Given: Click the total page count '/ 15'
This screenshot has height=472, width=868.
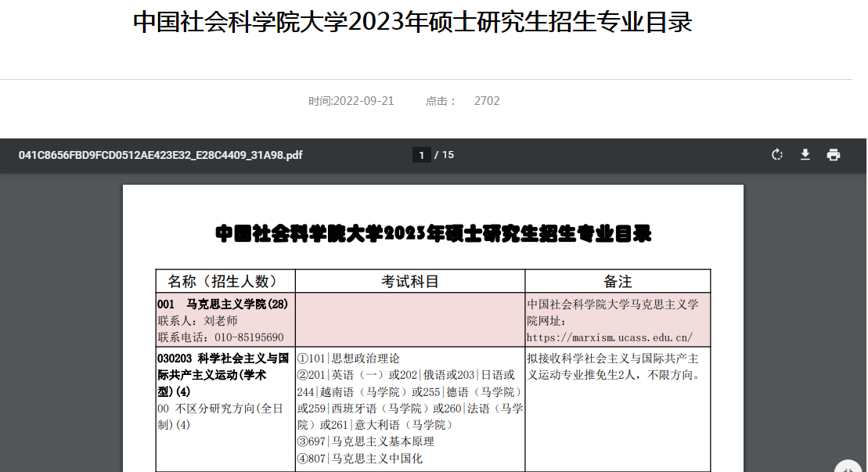Looking at the screenshot, I should [x=445, y=155].
